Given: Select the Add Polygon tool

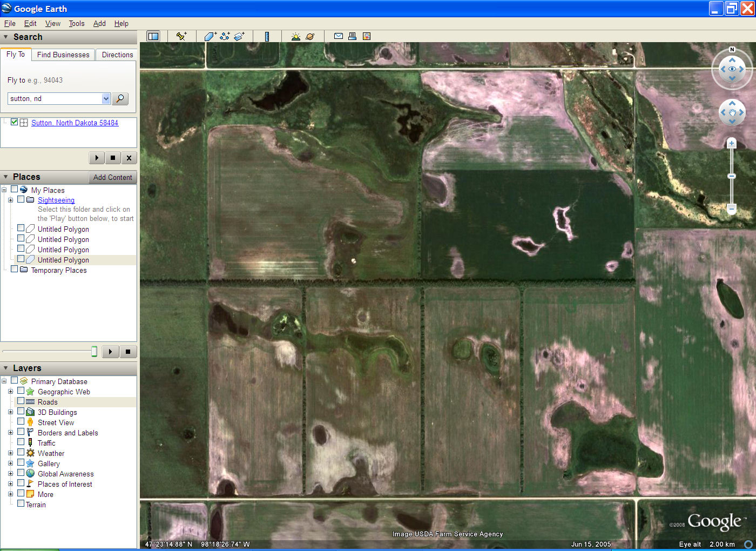Looking at the screenshot, I should (x=210, y=36).
